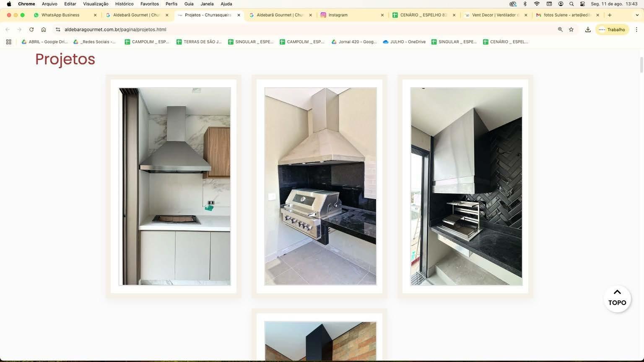This screenshot has height=362, width=644.
Task: Click the TOPO back-to-top button
Action: 617,299
